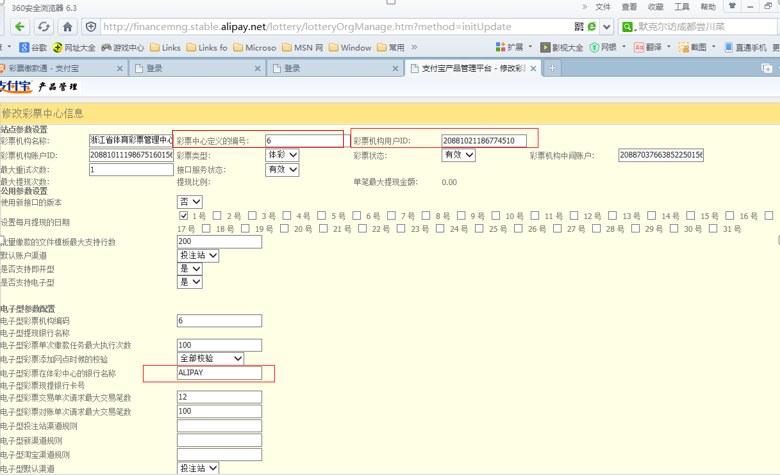Open the 使用新接口的版本 dropdown
The image size is (780, 475).
click(x=190, y=201)
